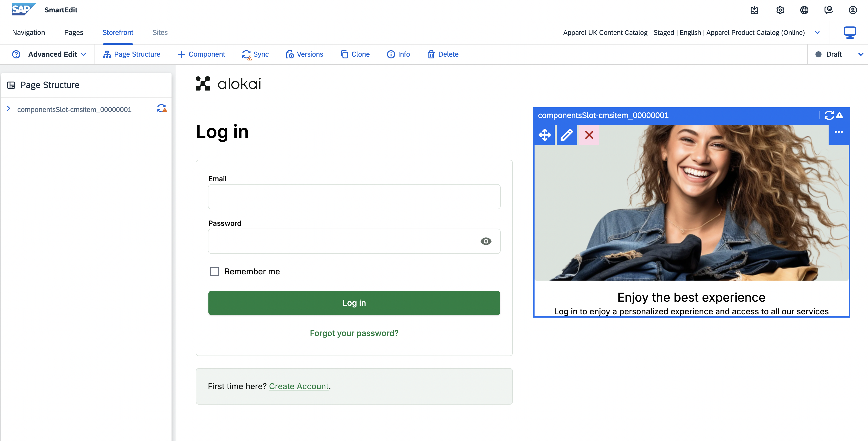Click componentsSlot-cmsitem_00000001 label in tree
The height and width of the screenshot is (441, 868).
pyautogui.click(x=75, y=110)
